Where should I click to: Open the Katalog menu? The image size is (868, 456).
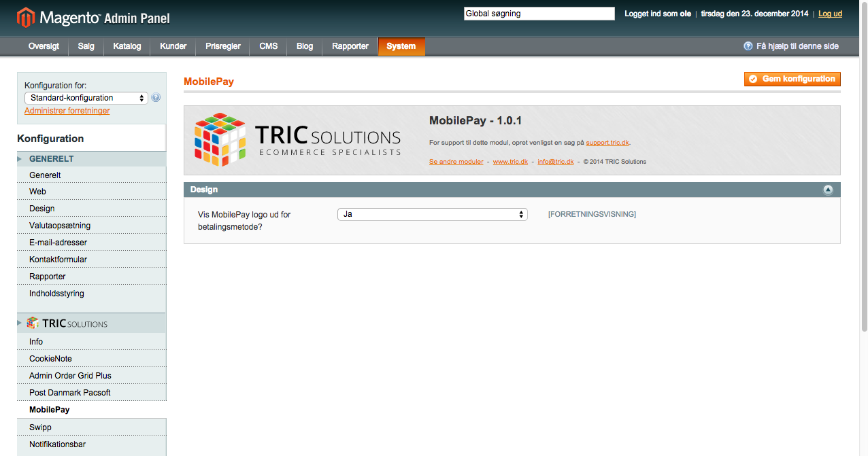[x=127, y=46]
